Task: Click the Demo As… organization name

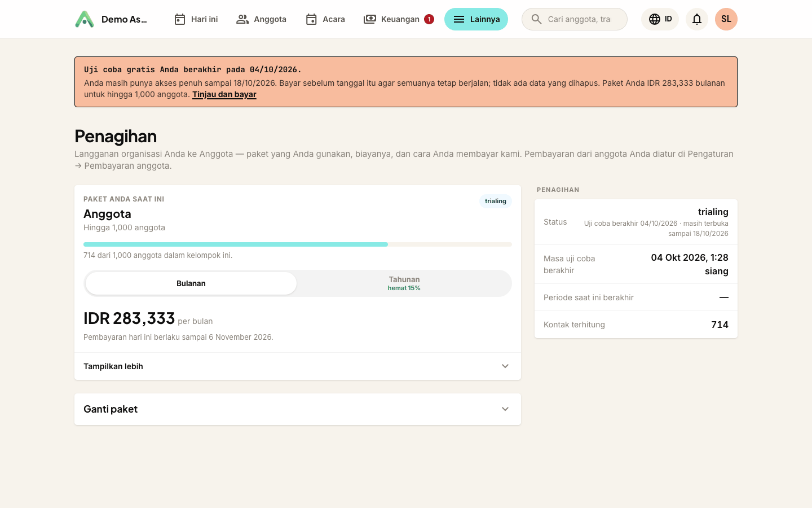Action: click(124, 19)
